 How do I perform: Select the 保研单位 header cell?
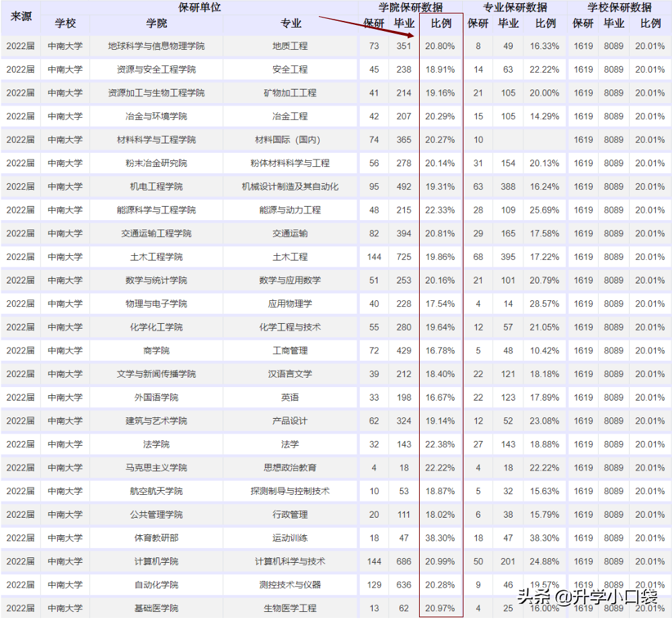(197, 7)
